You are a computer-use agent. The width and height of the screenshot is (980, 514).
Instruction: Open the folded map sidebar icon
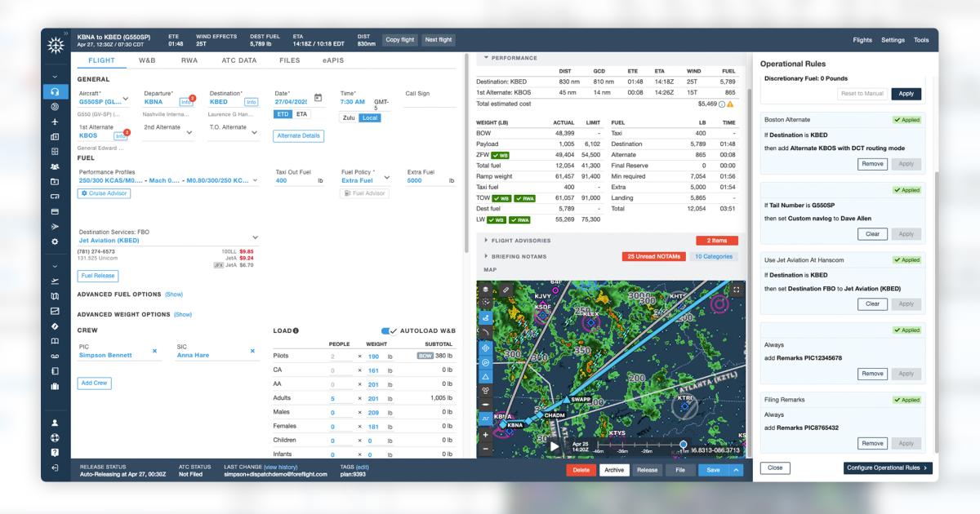pos(55,295)
